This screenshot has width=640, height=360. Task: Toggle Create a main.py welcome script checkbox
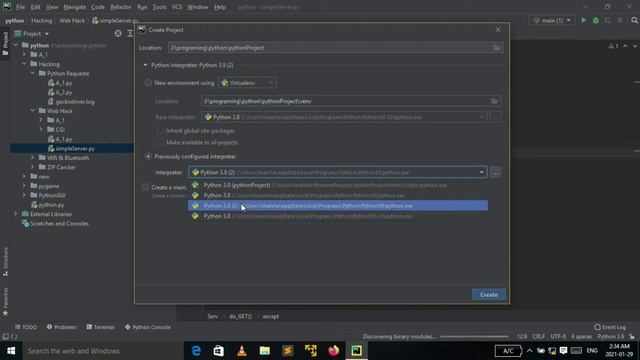click(x=145, y=187)
